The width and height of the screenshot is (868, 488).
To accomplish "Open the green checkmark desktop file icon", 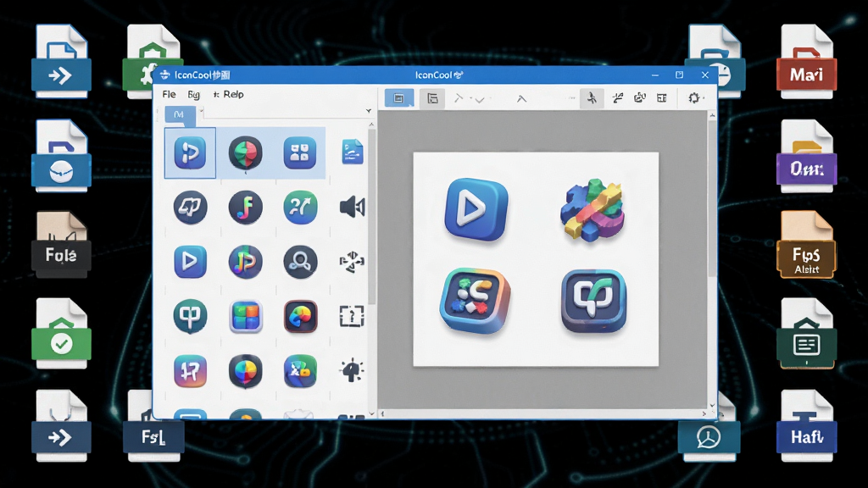I will tap(61, 334).
